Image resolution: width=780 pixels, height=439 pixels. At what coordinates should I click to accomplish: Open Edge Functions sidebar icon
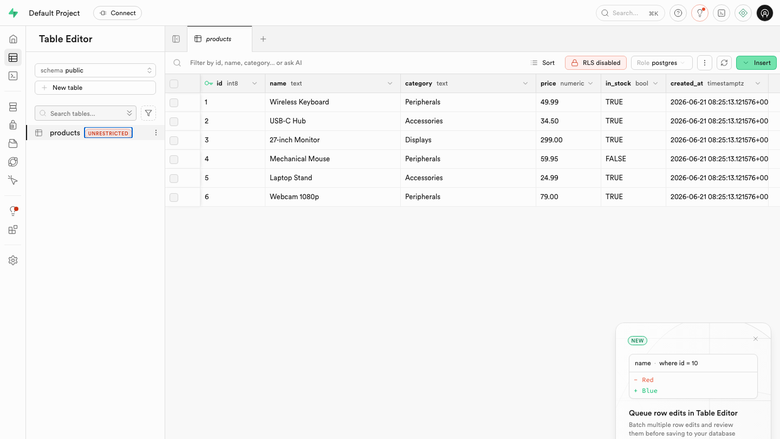tap(13, 162)
